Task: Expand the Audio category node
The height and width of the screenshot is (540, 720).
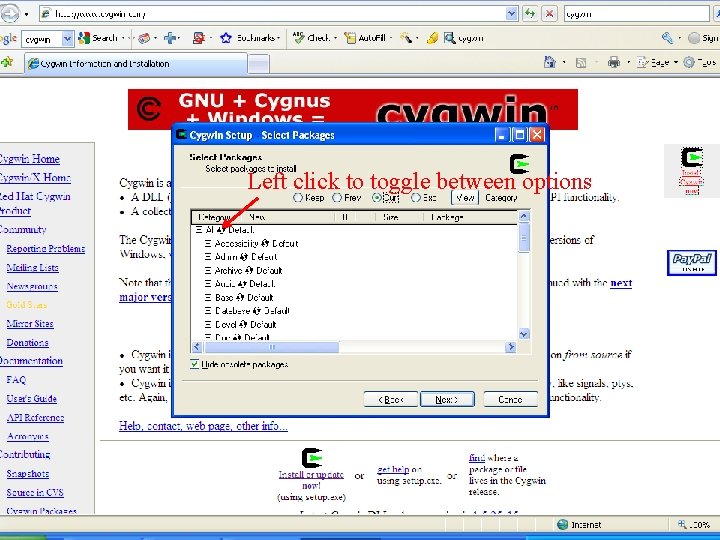Action: point(208,284)
